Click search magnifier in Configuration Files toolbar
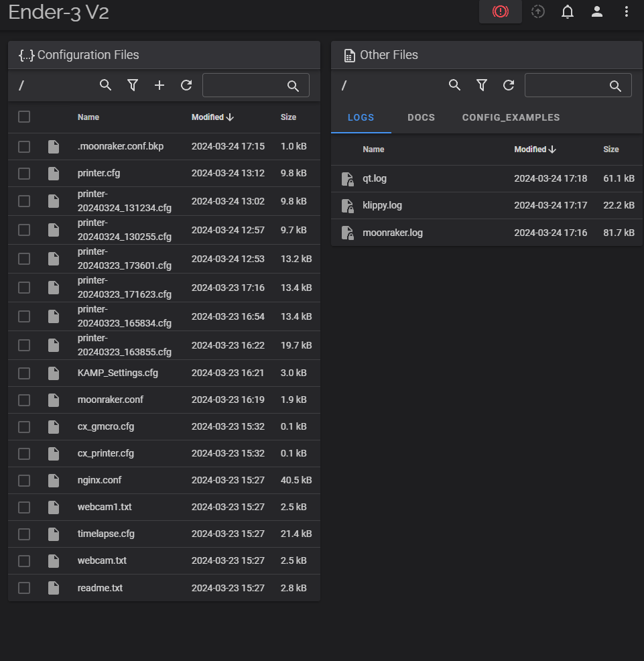The height and width of the screenshot is (661, 644). [x=105, y=85]
